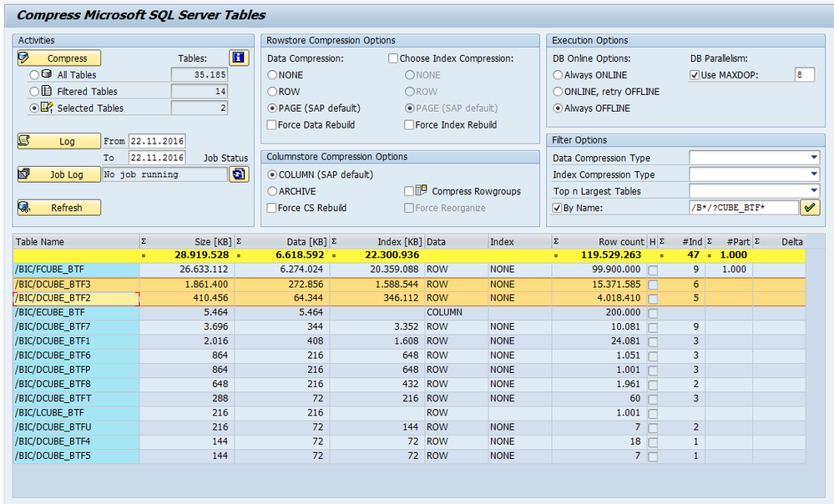This screenshot has height=504, width=834.
Task: Toggle the Use MAXDOP checkbox
Action: coord(695,75)
